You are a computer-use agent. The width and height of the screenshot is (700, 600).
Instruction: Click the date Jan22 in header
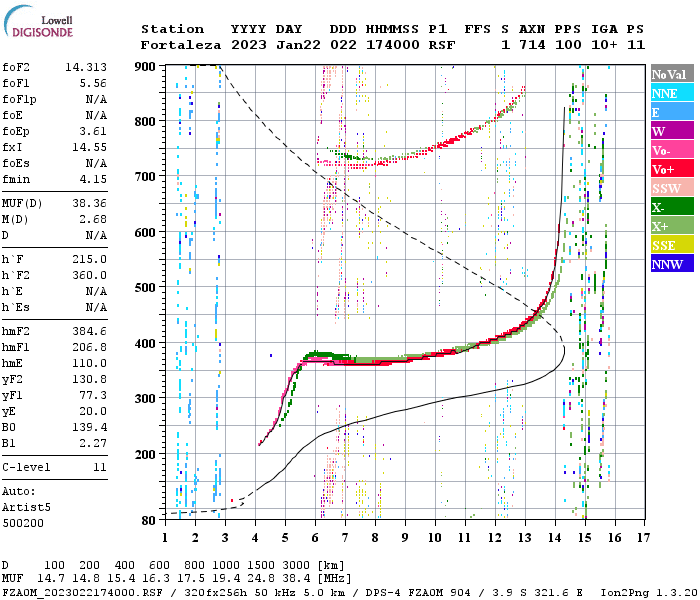[298, 45]
